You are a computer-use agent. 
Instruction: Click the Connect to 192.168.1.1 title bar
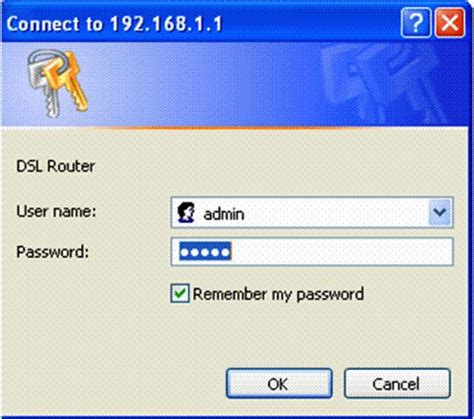point(200,23)
